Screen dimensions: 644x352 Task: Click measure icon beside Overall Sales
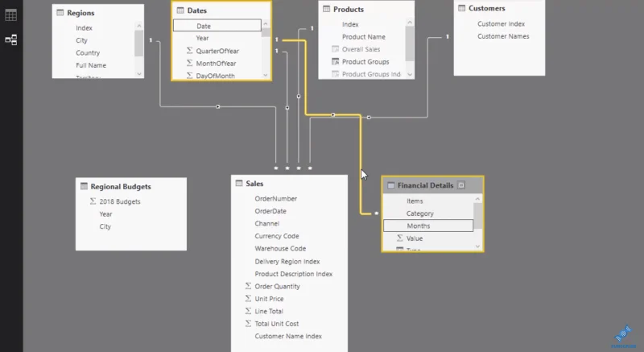click(x=335, y=49)
